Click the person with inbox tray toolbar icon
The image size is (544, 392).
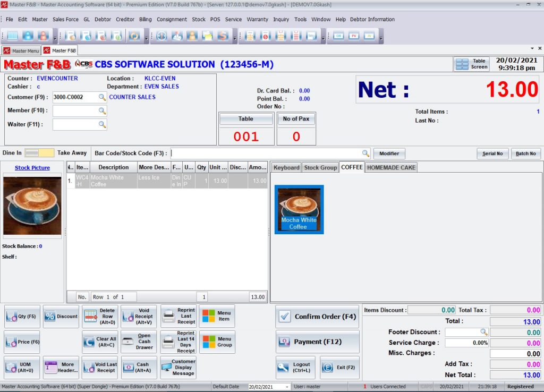[177, 36]
